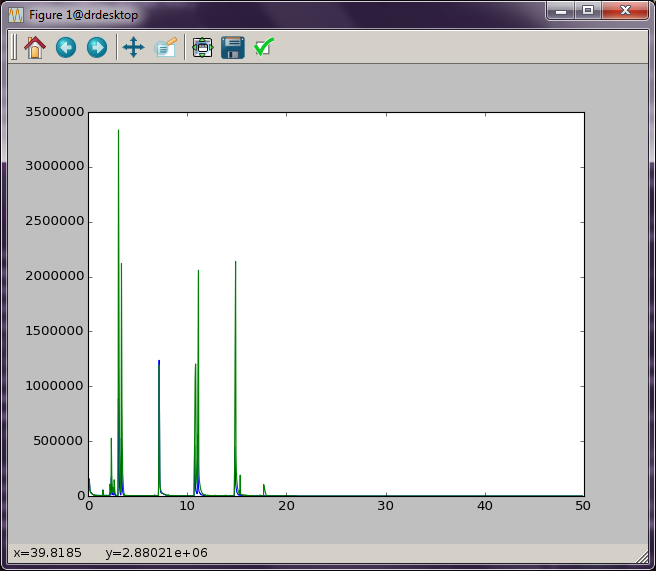Open the Edit axis parameters checkmark
This screenshot has height=571, width=656.
click(x=264, y=47)
